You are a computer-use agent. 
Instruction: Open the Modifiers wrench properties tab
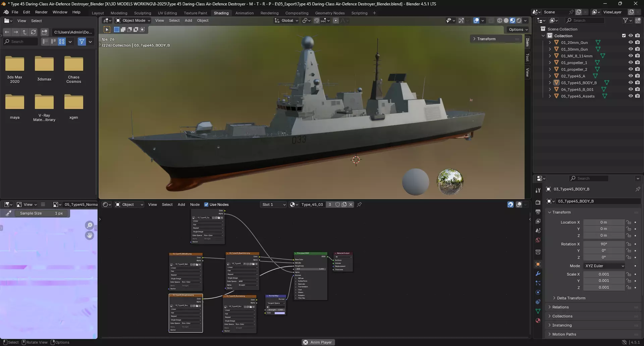point(538,274)
